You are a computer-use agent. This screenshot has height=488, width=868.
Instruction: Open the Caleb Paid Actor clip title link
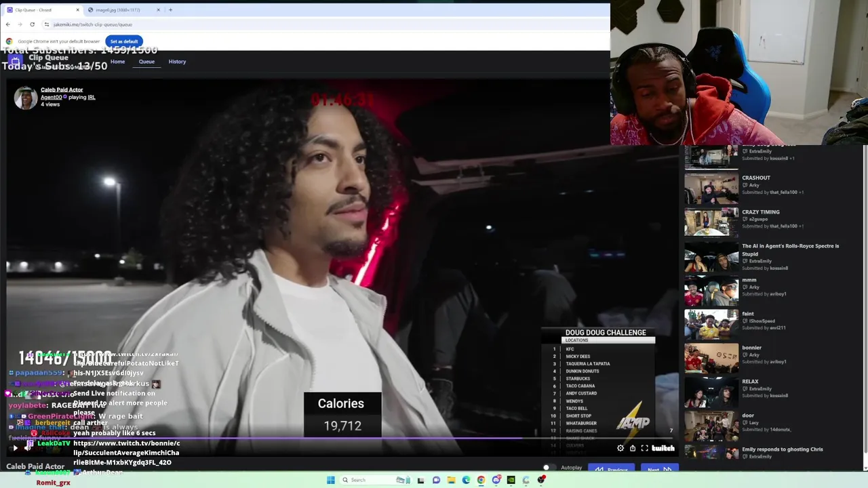(x=62, y=89)
